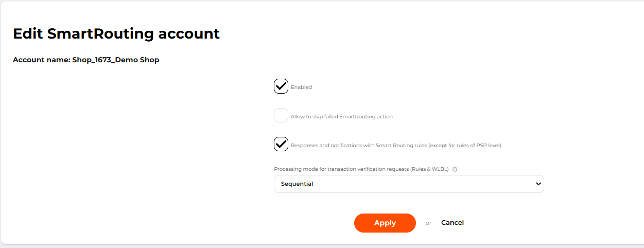Click the 'Account name:' label text
Image resolution: width=644 pixels, height=248 pixels.
coord(41,60)
